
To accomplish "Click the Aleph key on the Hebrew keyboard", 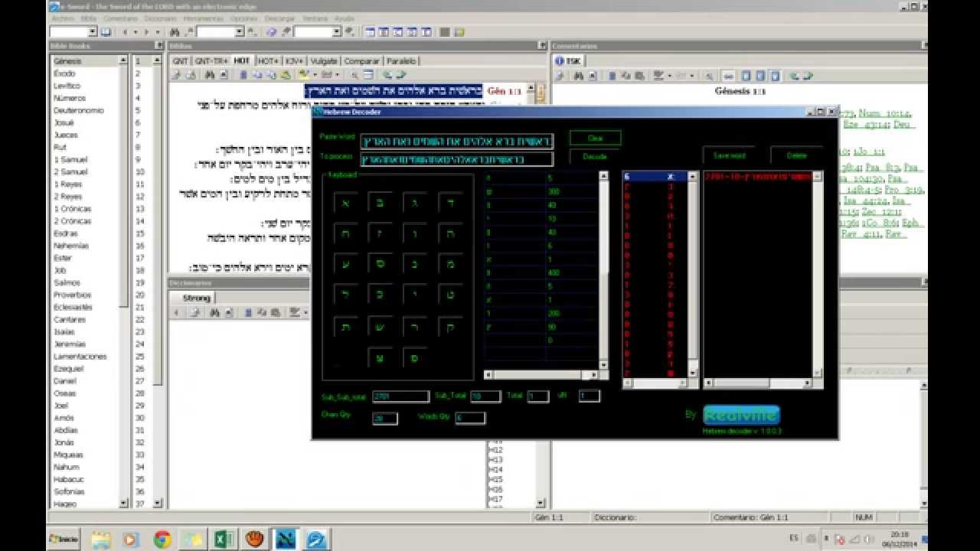I will click(346, 203).
